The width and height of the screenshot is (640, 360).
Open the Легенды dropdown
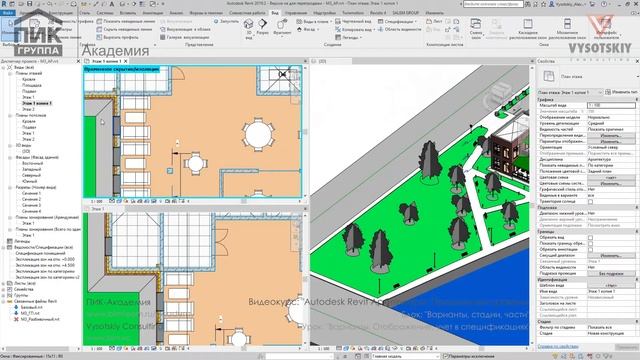point(349,37)
